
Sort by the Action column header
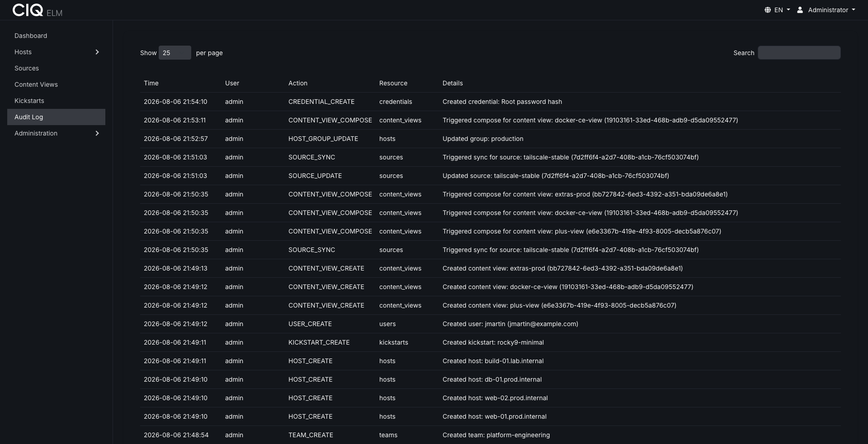point(298,83)
